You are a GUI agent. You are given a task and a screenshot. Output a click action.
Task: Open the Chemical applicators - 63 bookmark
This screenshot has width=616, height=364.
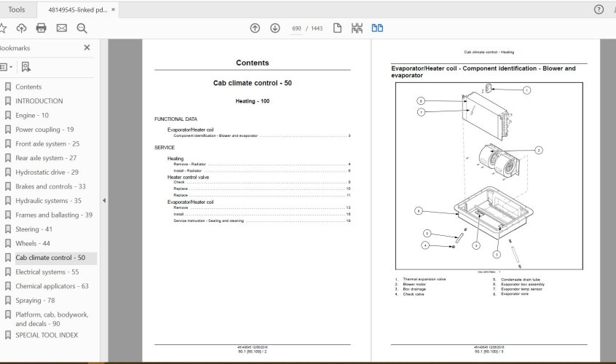52,286
